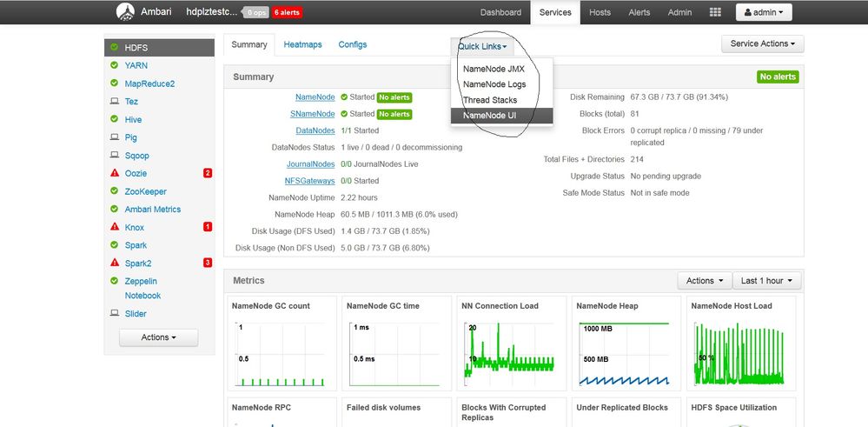The height and width of the screenshot is (427, 868).
Task: Click Knox alert count badge 1
Action: (208, 226)
